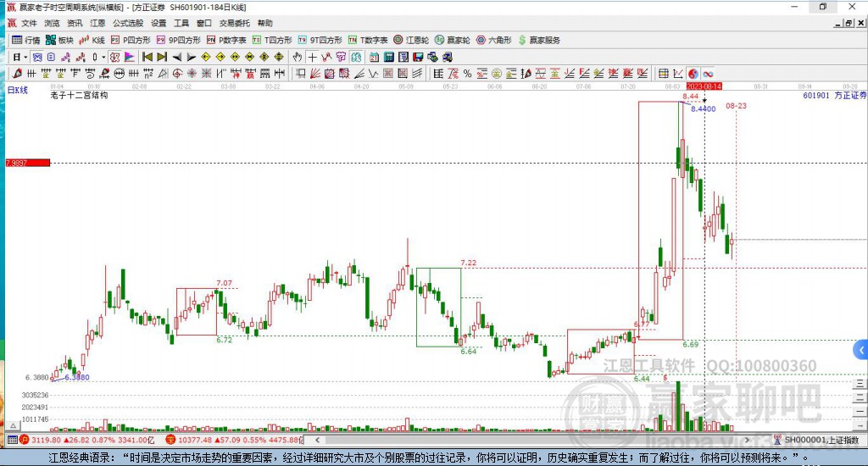Minimize the inner document window
This screenshot has height=466, width=868.
click(838, 23)
